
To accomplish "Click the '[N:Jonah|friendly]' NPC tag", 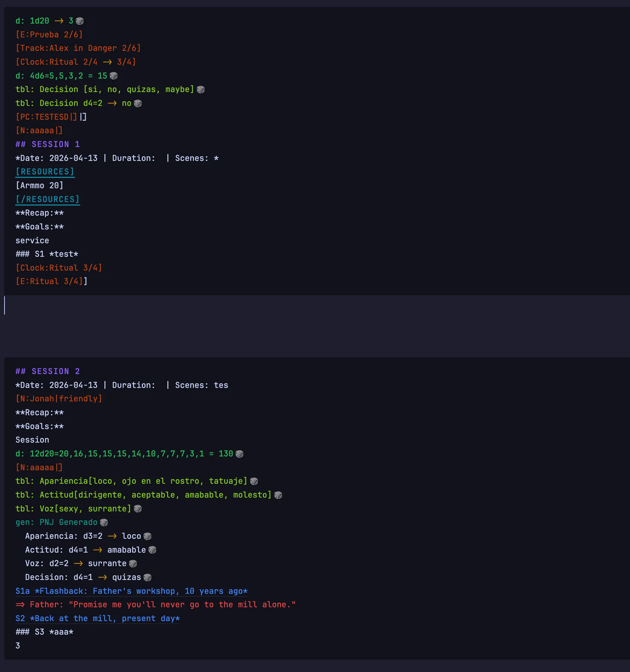I will tap(59, 399).
